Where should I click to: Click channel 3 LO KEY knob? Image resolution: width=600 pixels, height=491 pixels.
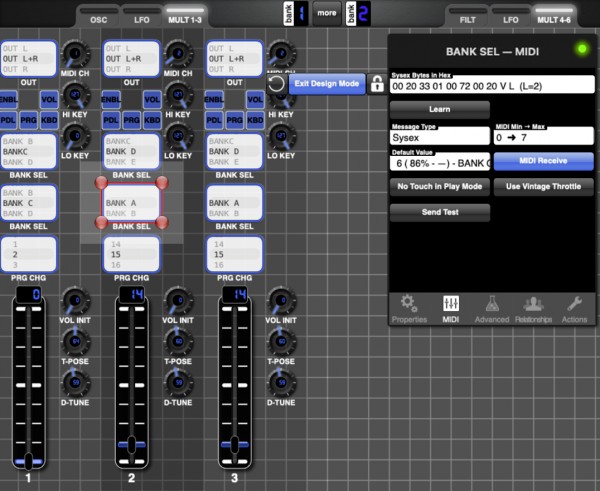[x=281, y=137]
